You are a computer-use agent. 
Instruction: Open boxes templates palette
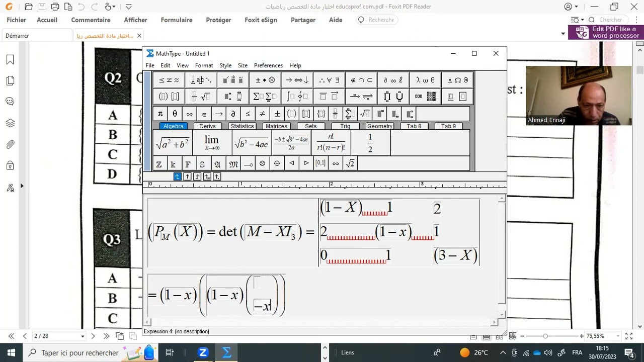[458, 97]
